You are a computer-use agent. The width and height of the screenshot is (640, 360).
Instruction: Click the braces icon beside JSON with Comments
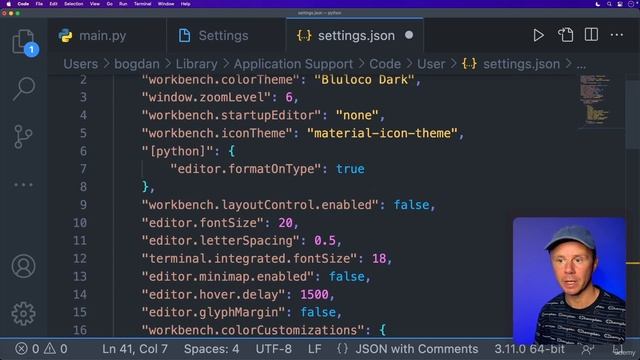(342, 349)
